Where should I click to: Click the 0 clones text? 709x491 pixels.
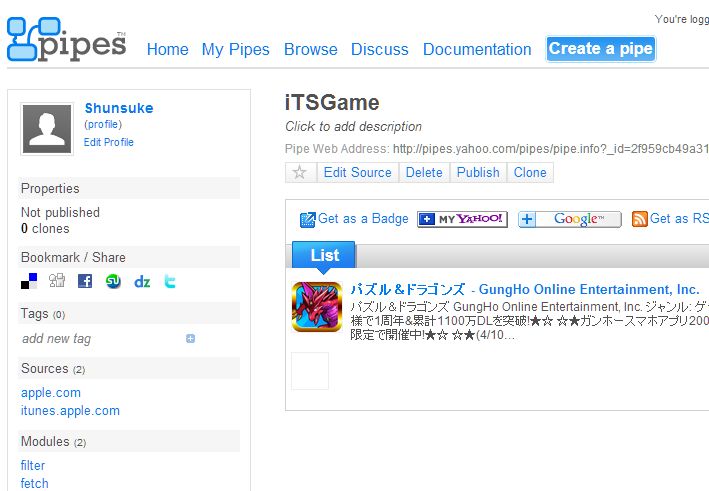click(x=45, y=229)
